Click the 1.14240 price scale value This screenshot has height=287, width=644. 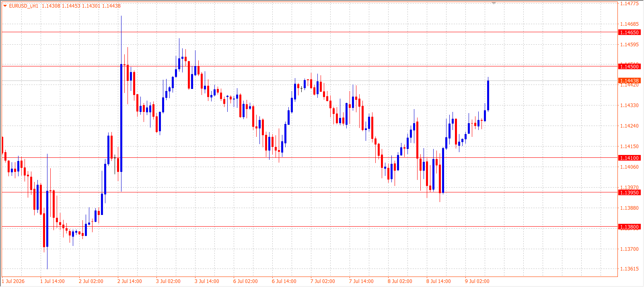(x=630, y=126)
